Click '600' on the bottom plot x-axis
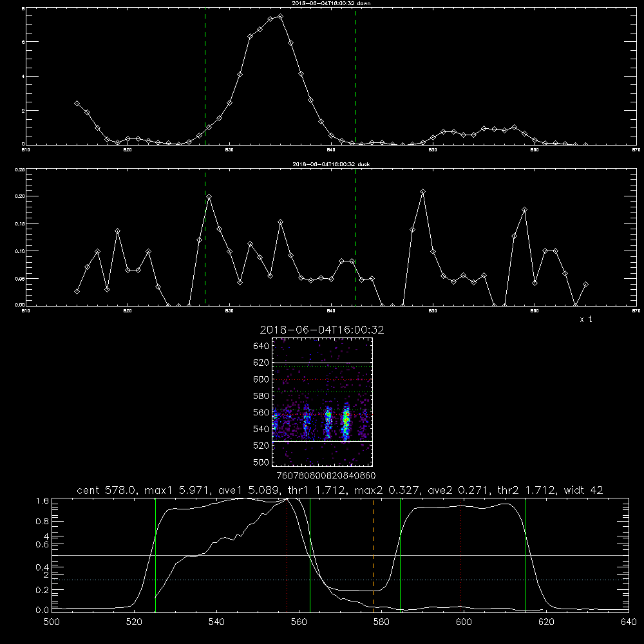Image resolution: width=644 pixels, height=644 pixels. pos(464,622)
